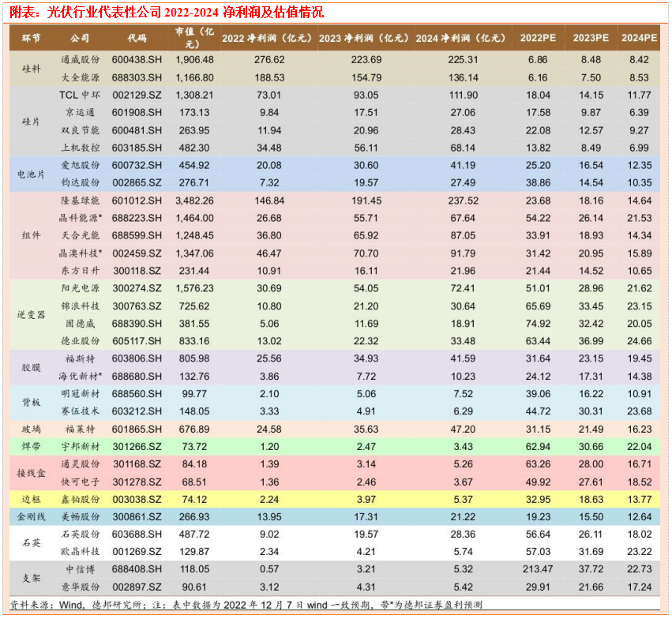Screen dimensions: 672x619
Task: Click the 焊带 segment cell
Action: pos(31,447)
